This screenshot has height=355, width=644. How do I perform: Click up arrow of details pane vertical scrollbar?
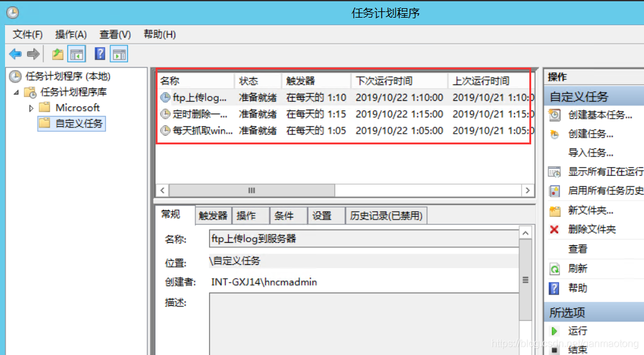(526, 233)
